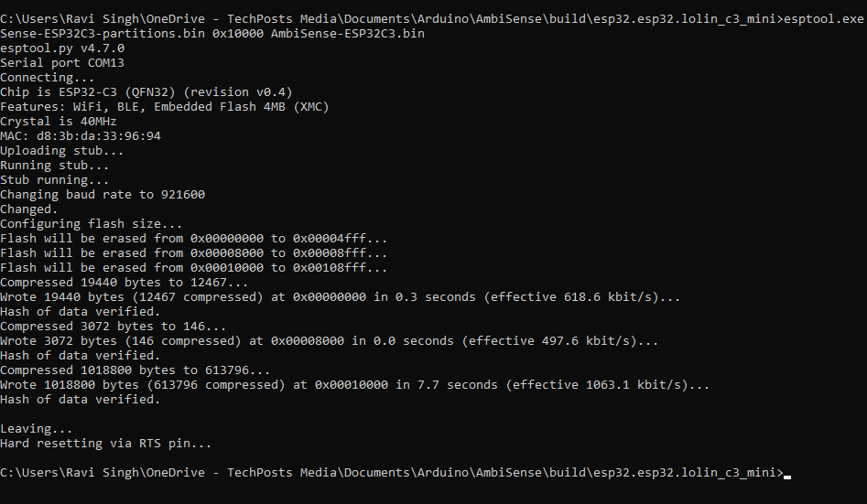The image size is (867, 504).
Task: Click the command prompt cursor at bottom
Action: point(787,474)
